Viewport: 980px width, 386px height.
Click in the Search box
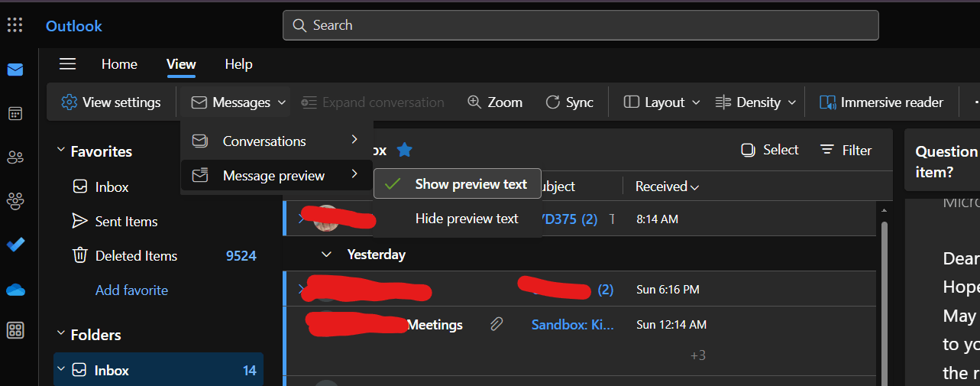point(581,25)
